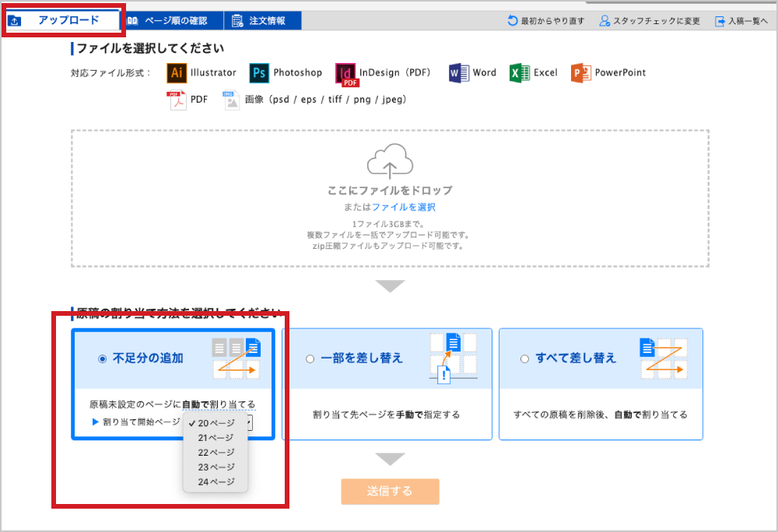Select the すべて差し替え radio button

click(x=524, y=359)
